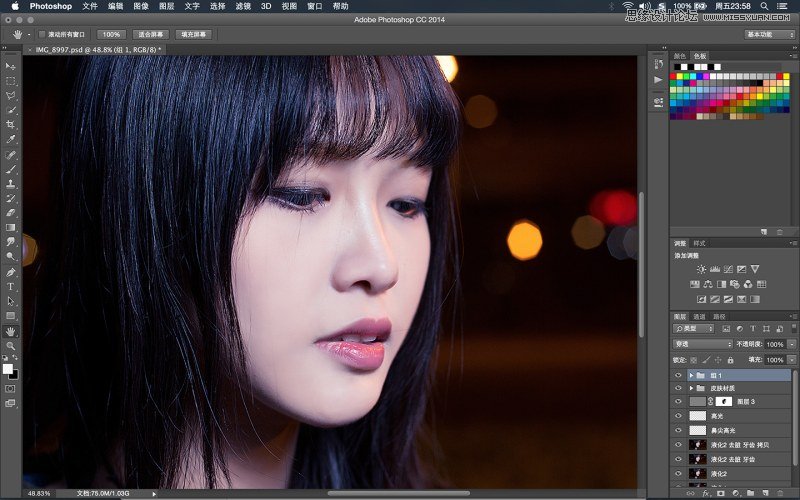Select the Clone Stamp tool
This screenshot has width=800, height=500.
(10, 184)
